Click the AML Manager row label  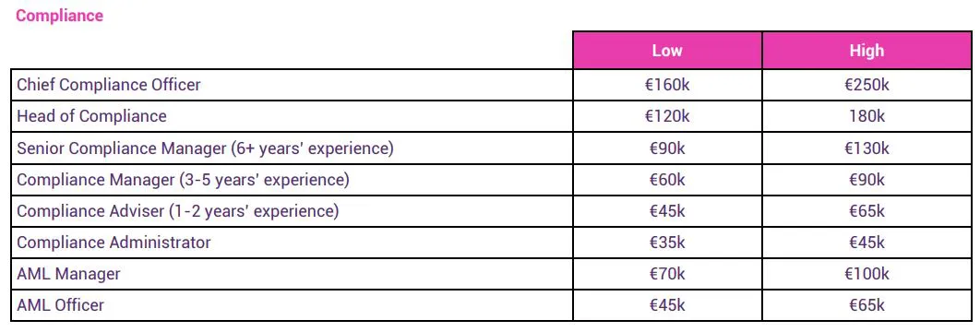69,274
